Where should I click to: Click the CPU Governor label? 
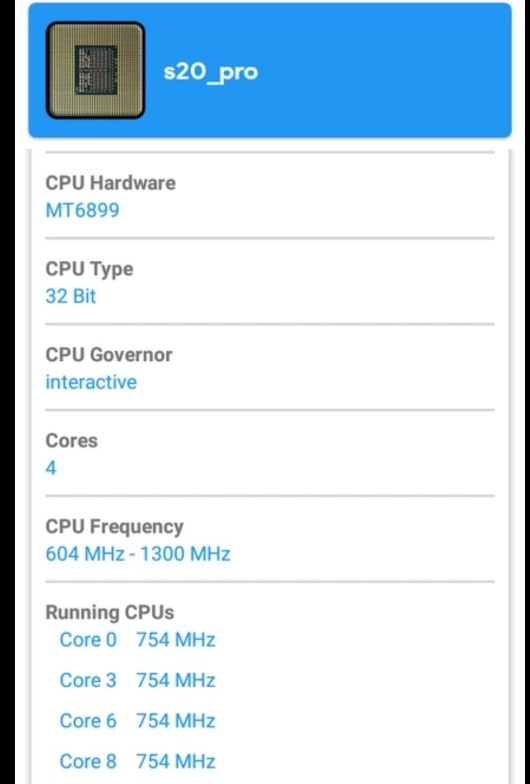[x=109, y=355]
